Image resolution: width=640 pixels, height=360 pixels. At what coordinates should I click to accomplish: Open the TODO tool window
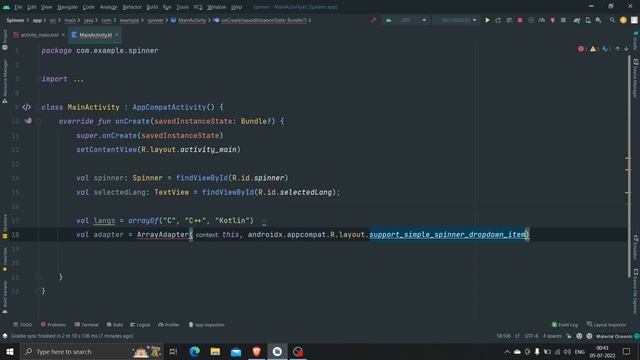22,324
